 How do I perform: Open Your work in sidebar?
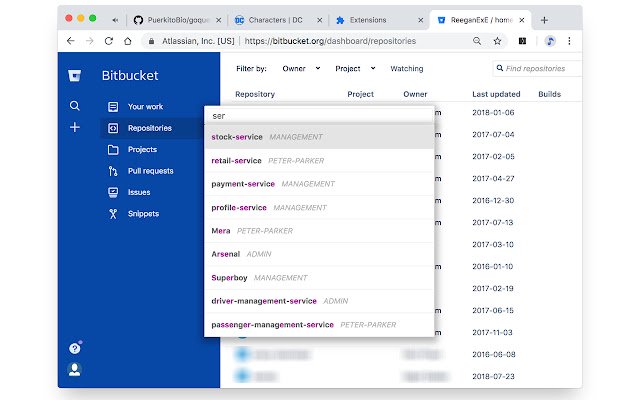click(145, 107)
